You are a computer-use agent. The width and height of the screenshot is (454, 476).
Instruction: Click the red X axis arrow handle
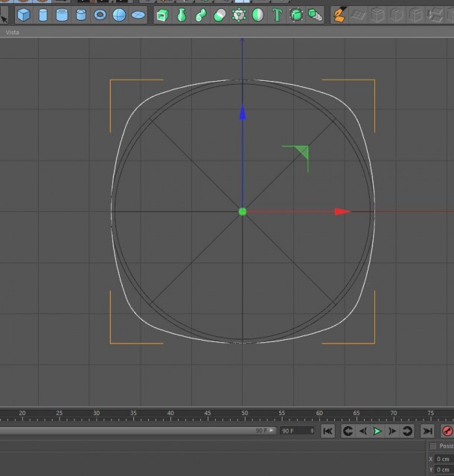click(x=342, y=211)
